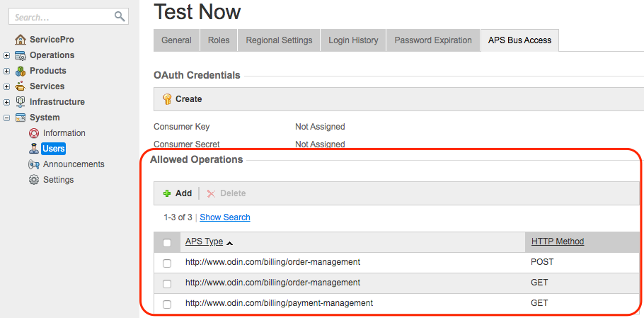Check the payment-management GET row checkbox
Viewport: 644px width, 318px height.
coord(167,304)
